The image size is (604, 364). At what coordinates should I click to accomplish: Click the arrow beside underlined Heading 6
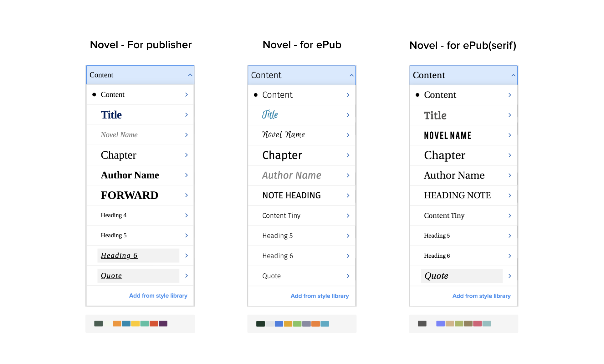point(187,255)
